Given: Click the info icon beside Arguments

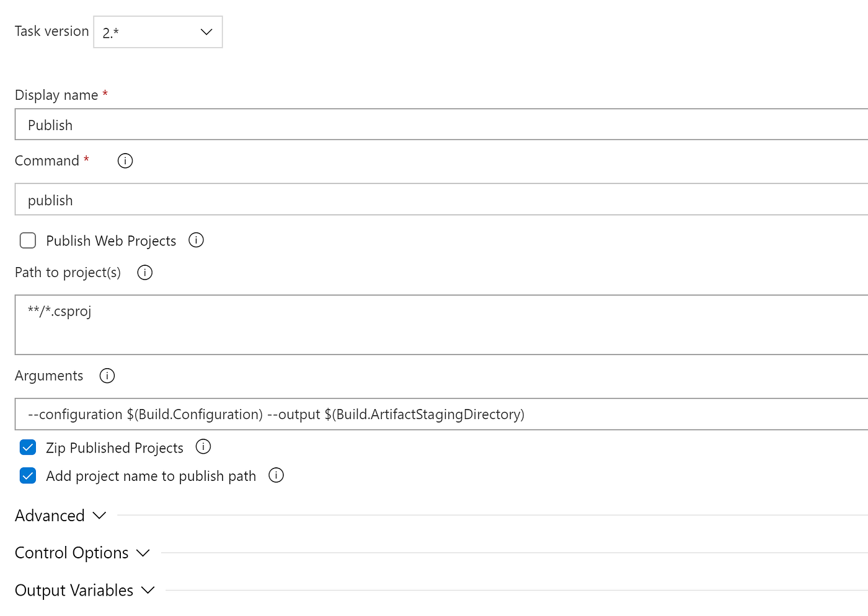Looking at the screenshot, I should (x=107, y=376).
